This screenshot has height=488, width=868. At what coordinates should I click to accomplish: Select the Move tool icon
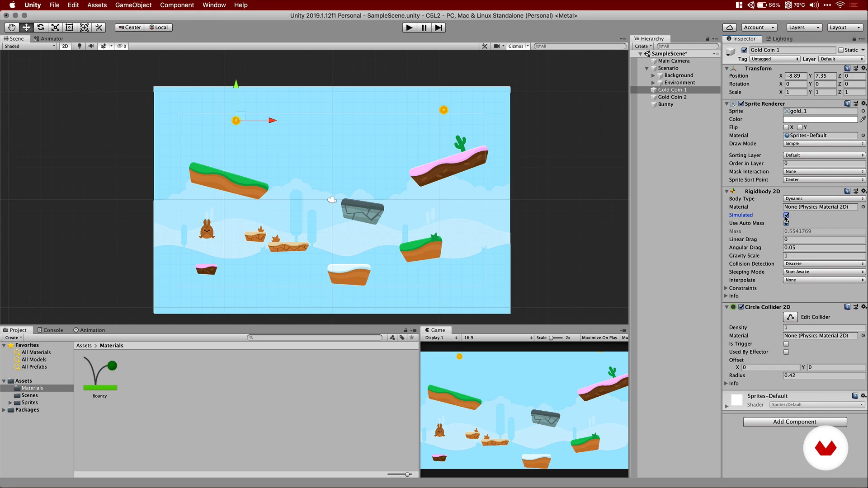pos(26,28)
